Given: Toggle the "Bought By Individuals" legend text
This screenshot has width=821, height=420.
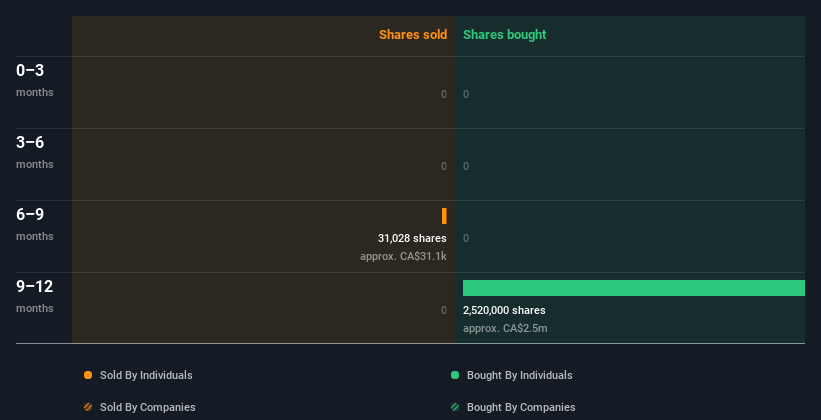Looking at the screenshot, I should [519, 375].
